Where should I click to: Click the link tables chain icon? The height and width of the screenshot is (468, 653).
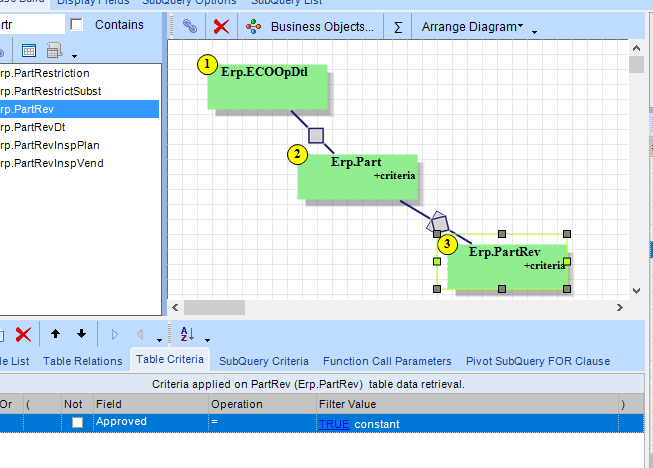pos(189,27)
